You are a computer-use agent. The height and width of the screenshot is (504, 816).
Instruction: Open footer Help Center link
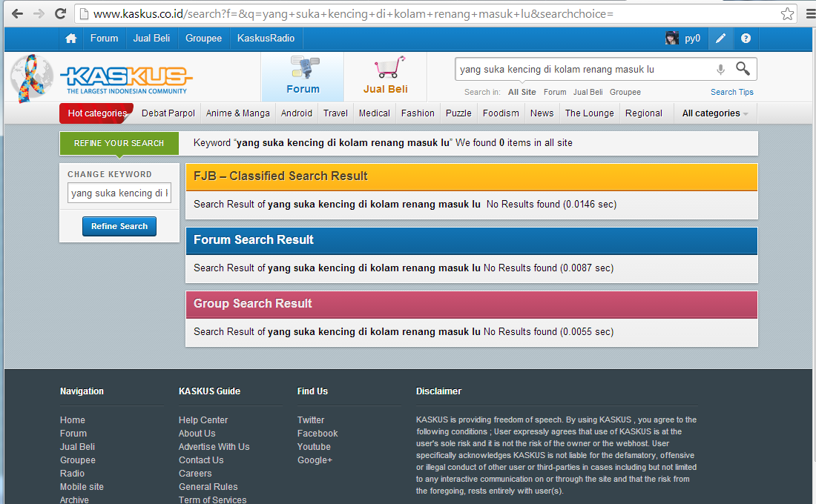click(203, 420)
